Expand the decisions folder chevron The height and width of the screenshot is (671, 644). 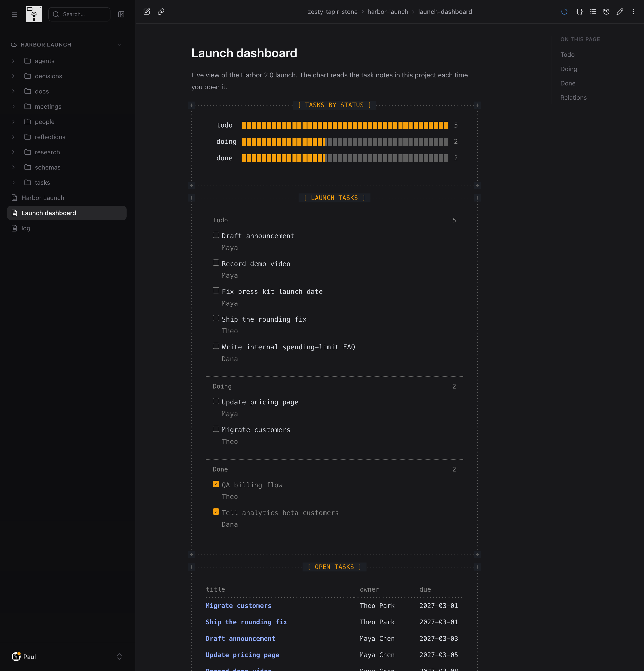(x=13, y=76)
